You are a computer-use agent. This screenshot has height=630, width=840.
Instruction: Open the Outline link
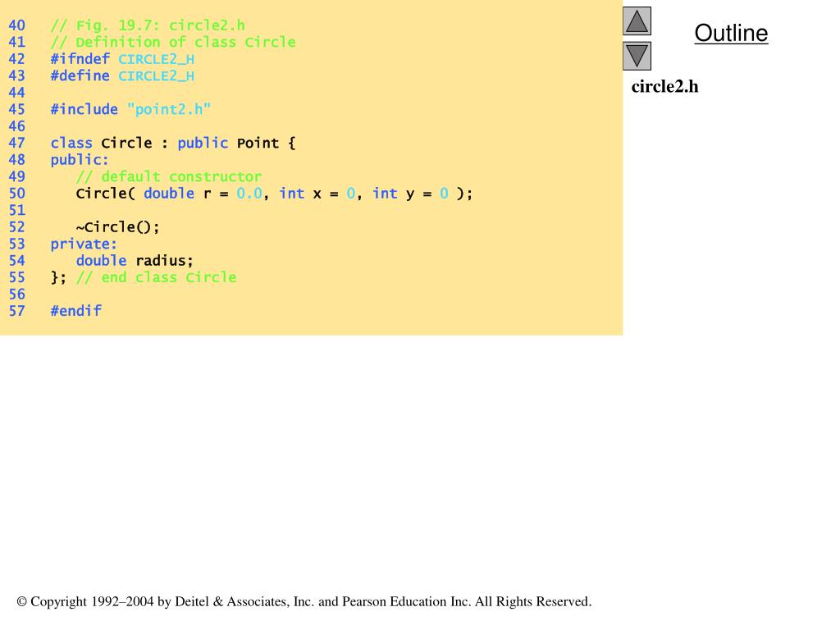pyautogui.click(x=731, y=33)
